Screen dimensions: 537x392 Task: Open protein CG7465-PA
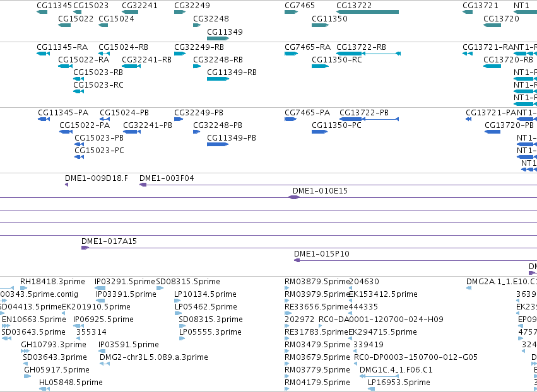307,113
